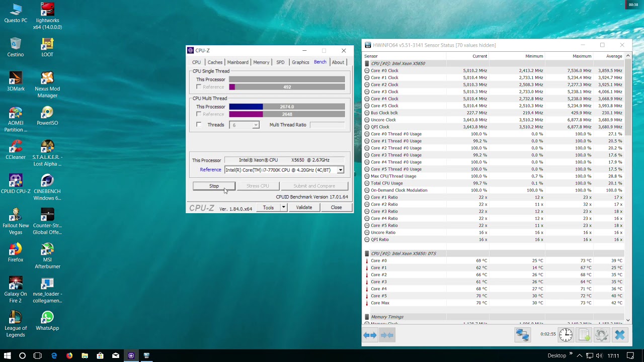Click the Tools button in CPU-Z
Screen dimensions: 644x362
pyautogui.click(x=268, y=208)
